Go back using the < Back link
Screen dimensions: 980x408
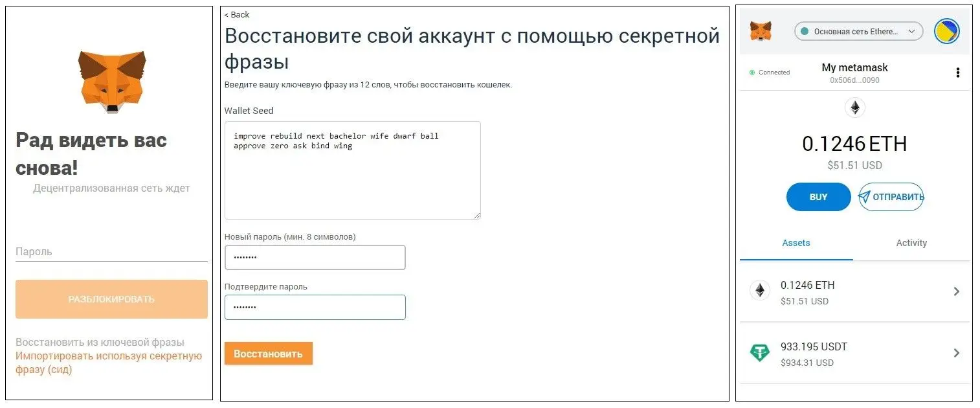237,15
